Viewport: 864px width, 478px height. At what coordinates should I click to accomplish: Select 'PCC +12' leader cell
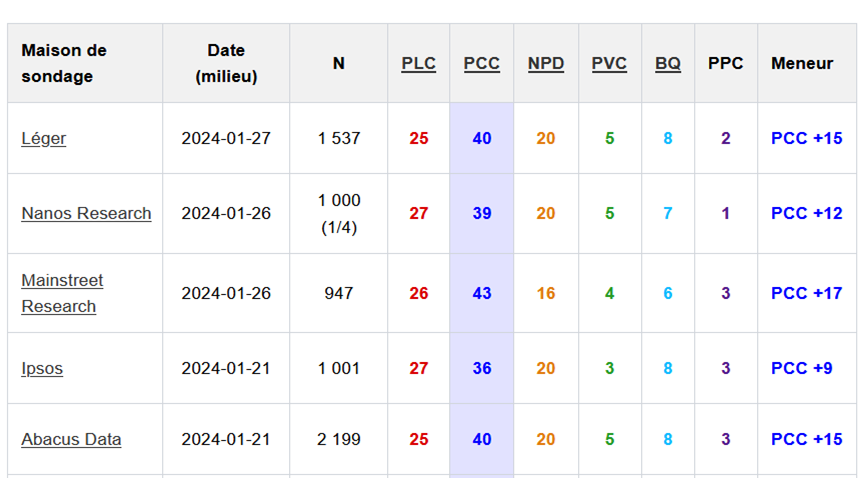point(807,213)
